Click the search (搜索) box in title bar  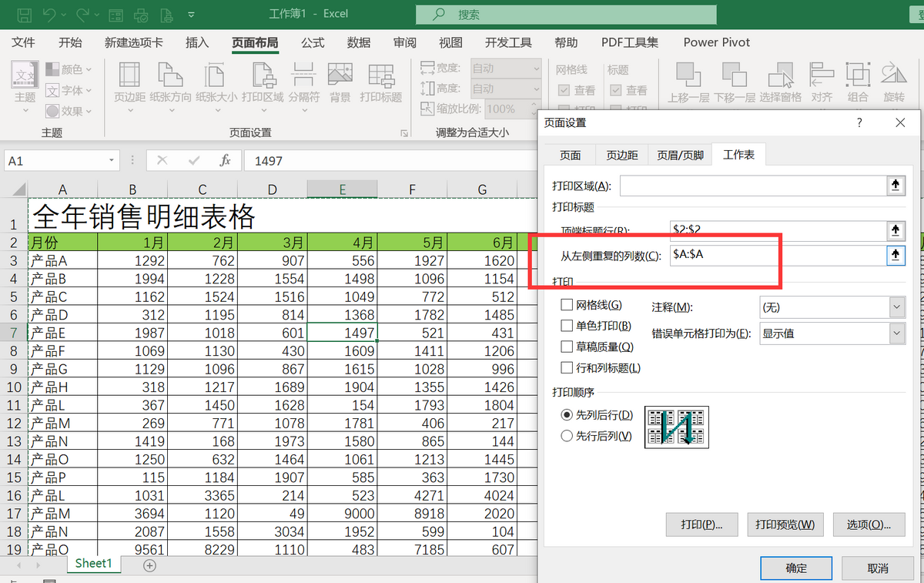tap(566, 14)
